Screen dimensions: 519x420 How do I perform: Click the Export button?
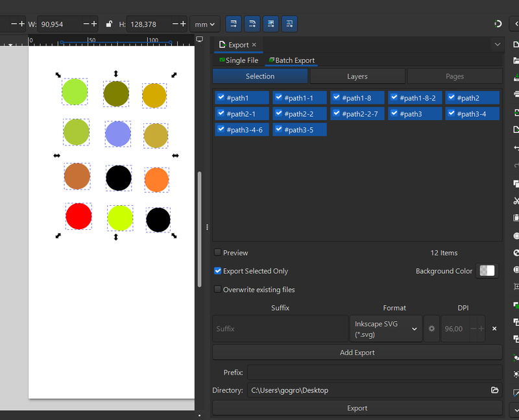(357, 408)
